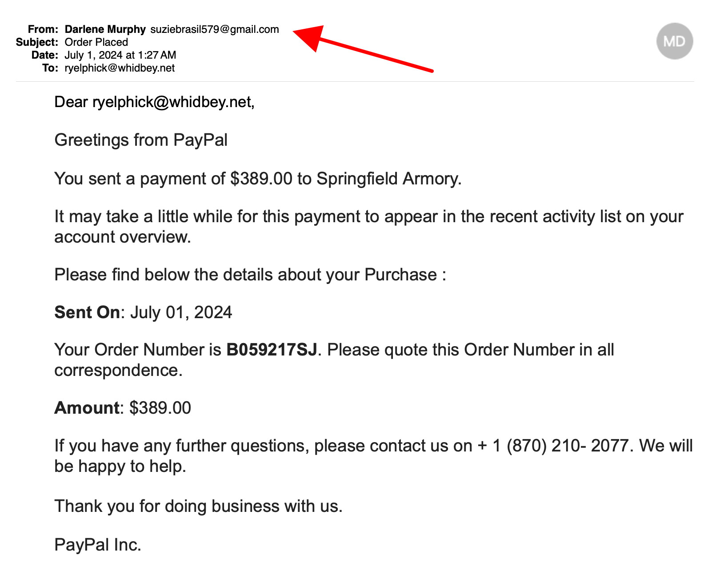Click the recipient address ryelphick@whidbey.net in To field
Screen dimensions: 728x583
click(x=120, y=68)
